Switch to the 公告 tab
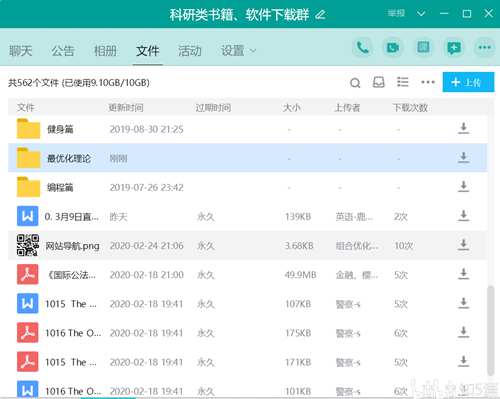The width and height of the screenshot is (500, 399). click(63, 51)
